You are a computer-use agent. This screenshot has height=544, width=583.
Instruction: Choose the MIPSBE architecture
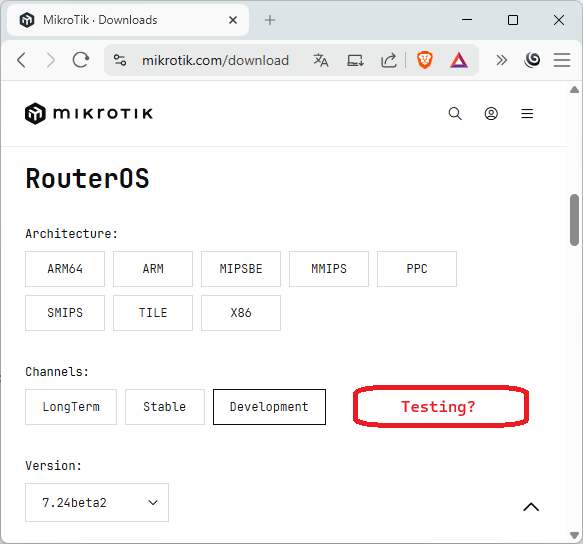[x=241, y=269]
